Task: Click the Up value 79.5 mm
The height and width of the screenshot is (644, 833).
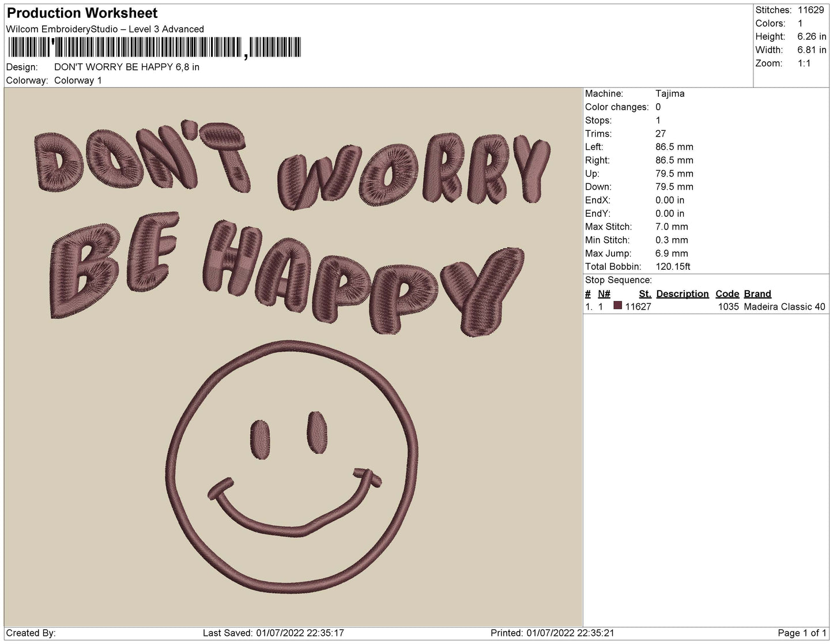Action: 674,174
